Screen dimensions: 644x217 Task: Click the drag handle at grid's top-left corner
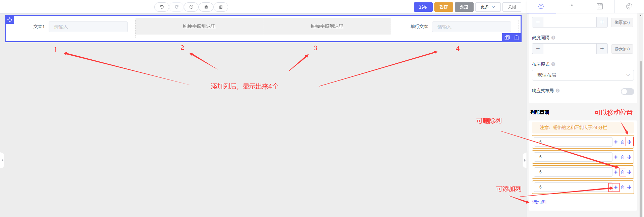tap(10, 20)
